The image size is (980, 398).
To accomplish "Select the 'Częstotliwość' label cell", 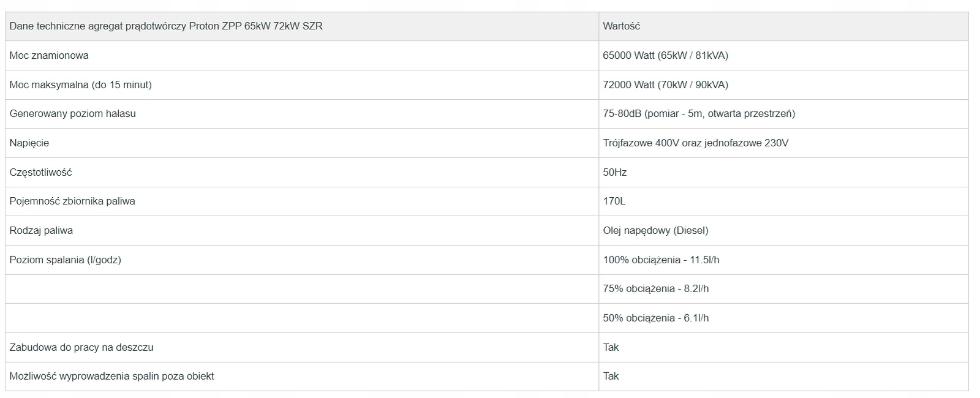I will click(x=40, y=173).
